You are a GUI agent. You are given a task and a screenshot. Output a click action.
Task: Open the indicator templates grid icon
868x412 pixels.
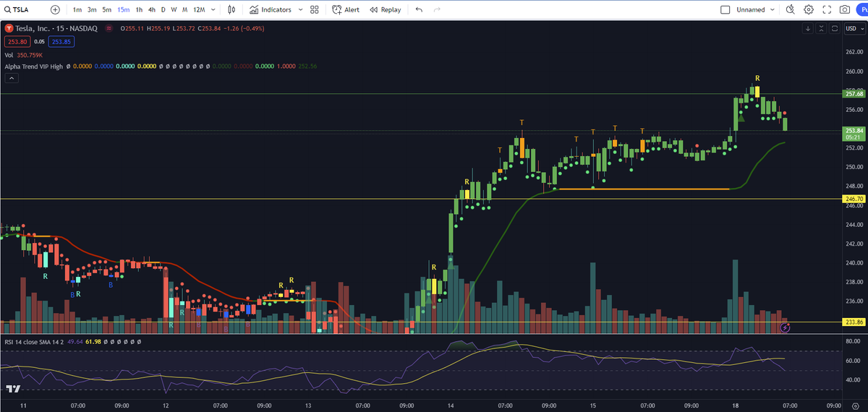pos(314,10)
